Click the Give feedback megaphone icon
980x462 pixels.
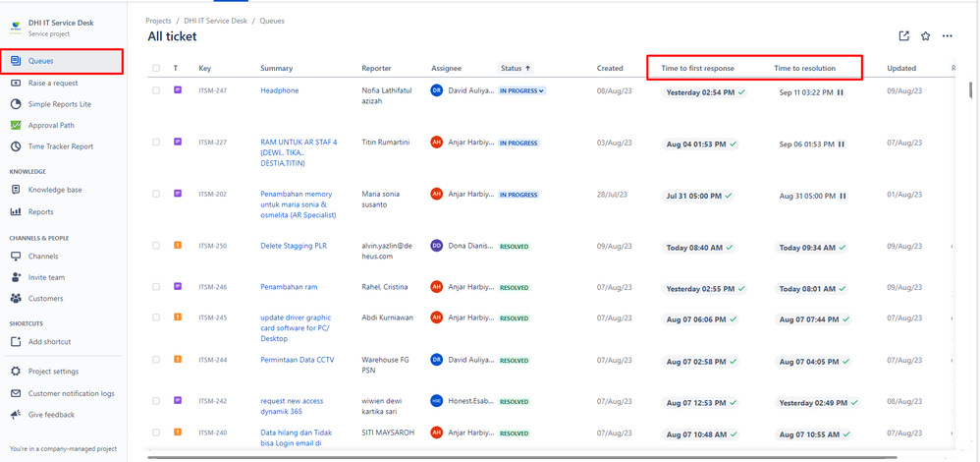tap(17, 415)
